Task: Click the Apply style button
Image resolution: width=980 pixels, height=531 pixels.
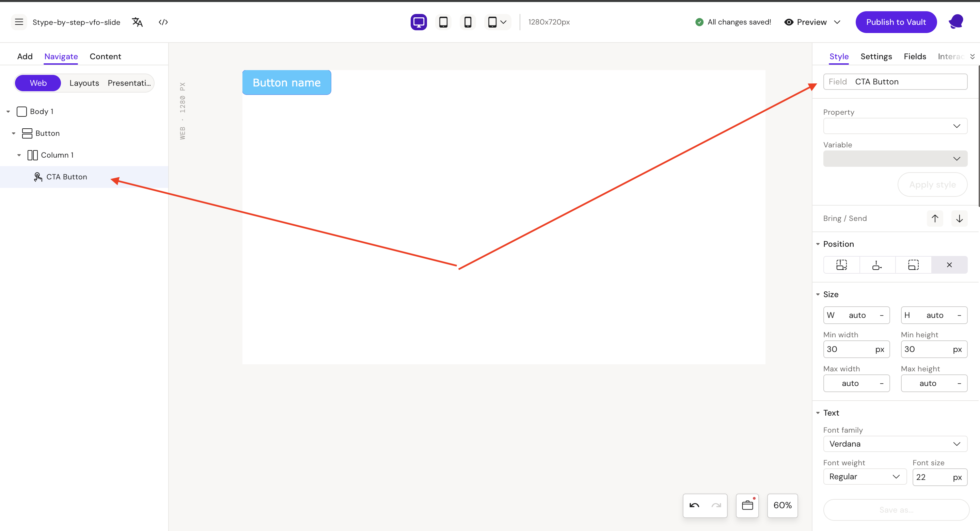Action: pos(932,184)
